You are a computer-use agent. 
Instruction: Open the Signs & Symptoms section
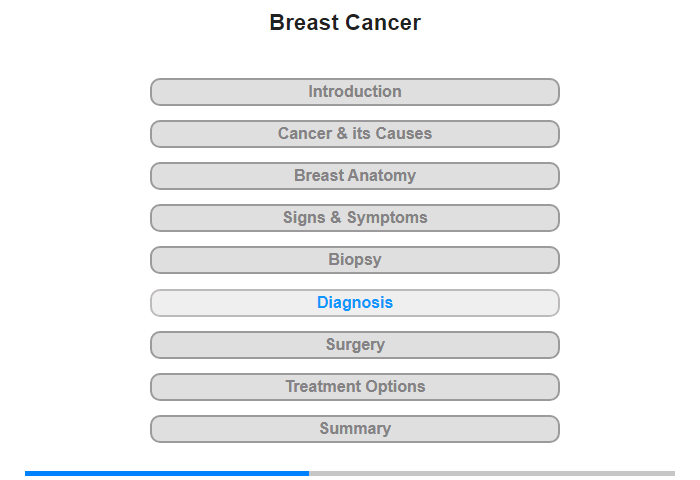coord(355,218)
